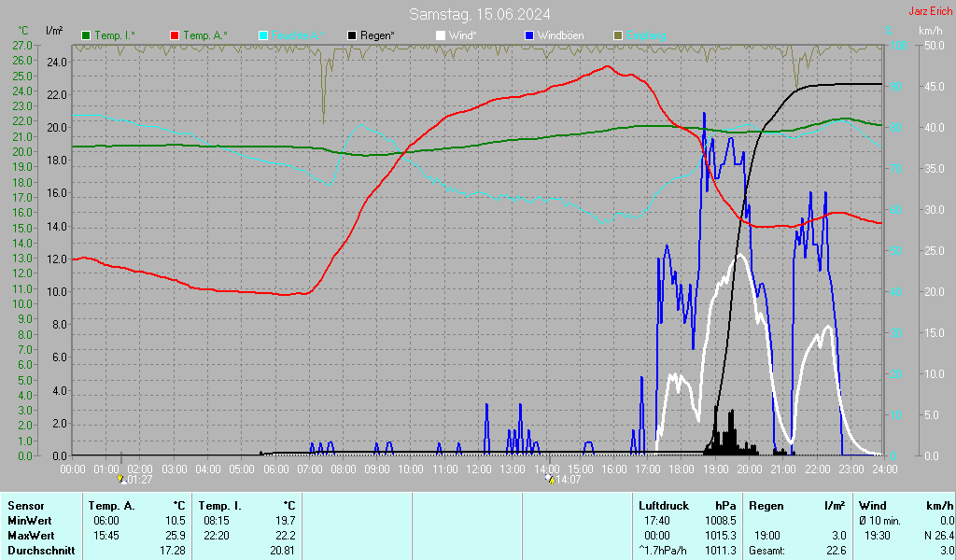This screenshot has height=560, width=956.
Task: Click the white Wind legend swatch
Action: pyautogui.click(x=441, y=35)
